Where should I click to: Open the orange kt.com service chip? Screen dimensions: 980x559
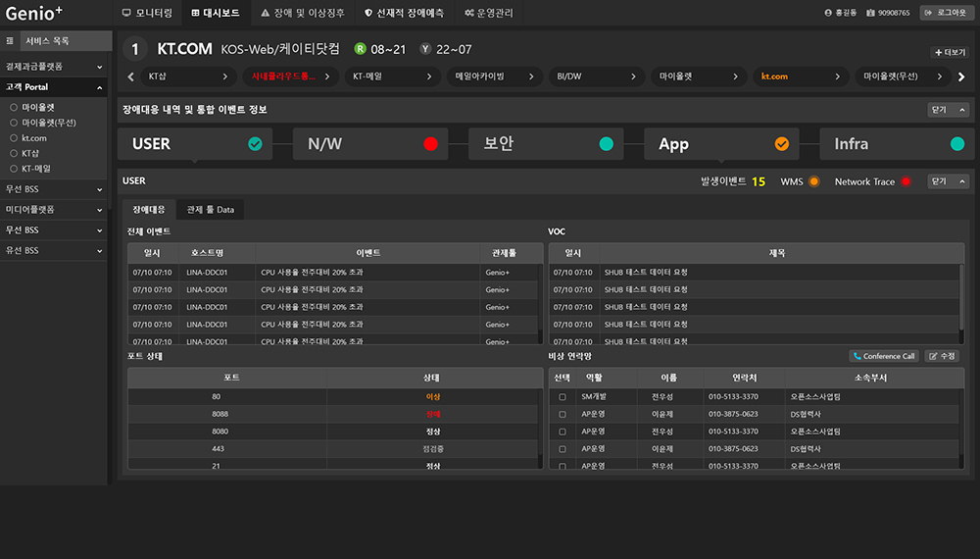click(x=801, y=76)
